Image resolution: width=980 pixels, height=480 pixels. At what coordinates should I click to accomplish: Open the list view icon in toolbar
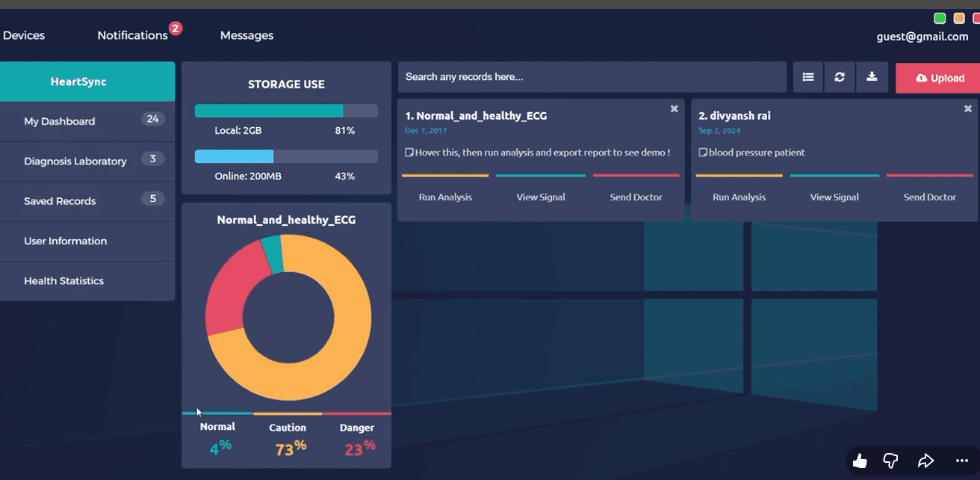[808, 77]
